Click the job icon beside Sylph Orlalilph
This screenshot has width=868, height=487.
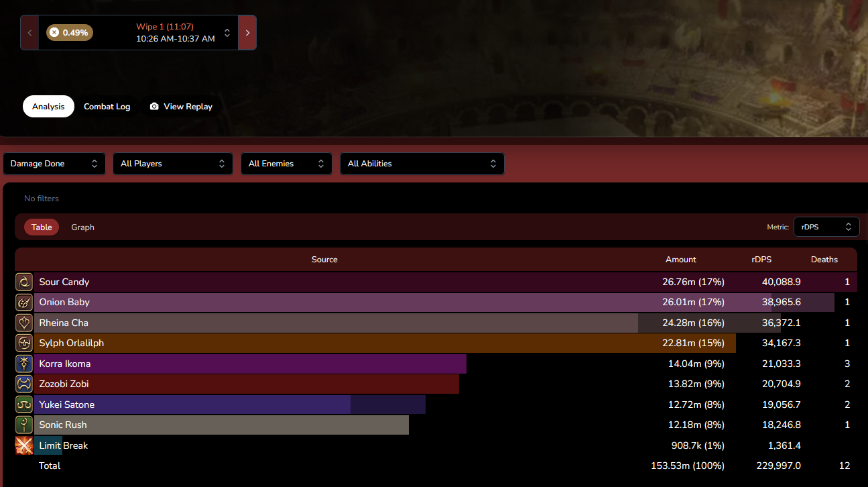click(24, 343)
